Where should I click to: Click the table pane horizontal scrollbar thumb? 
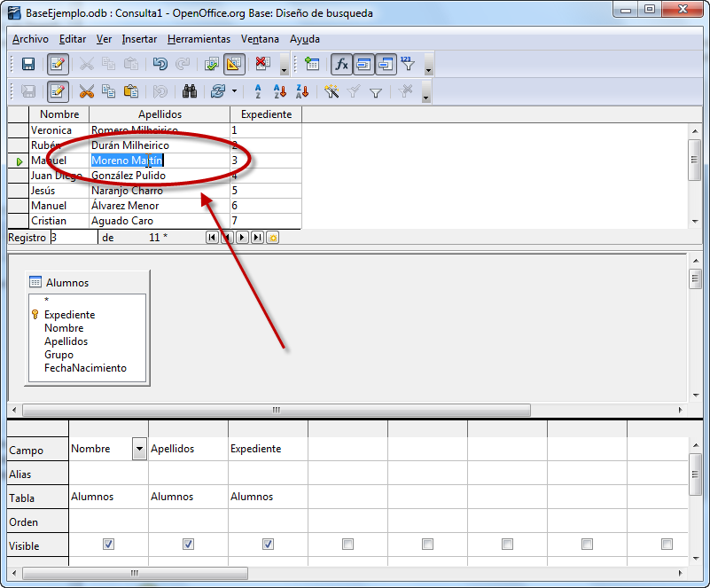pyautogui.click(x=277, y=410)
